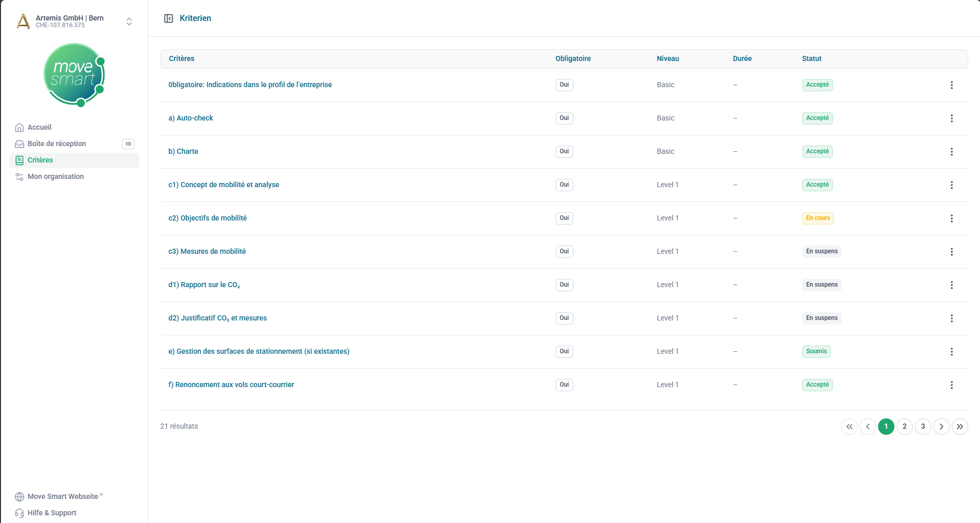Go to Accueil in sidebar
The height and width of the screenshot is (523, 980).
(39, 127)
